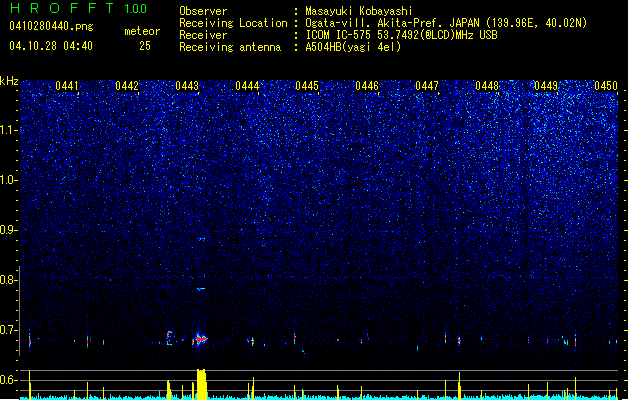629x400 pixels.
Task: Click the 'Observer' field label
Action: point(203,11)
